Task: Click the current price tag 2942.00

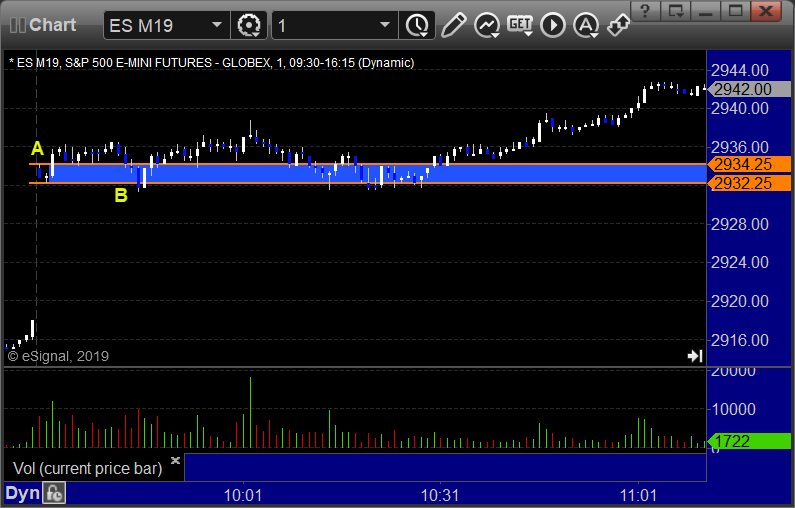Action: point(750,89)
